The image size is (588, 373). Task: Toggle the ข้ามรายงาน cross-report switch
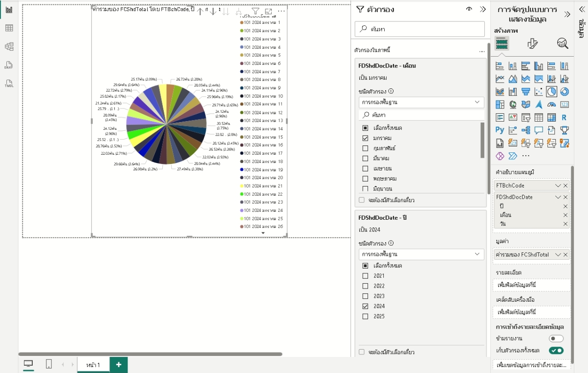click(x=556, y=338)
